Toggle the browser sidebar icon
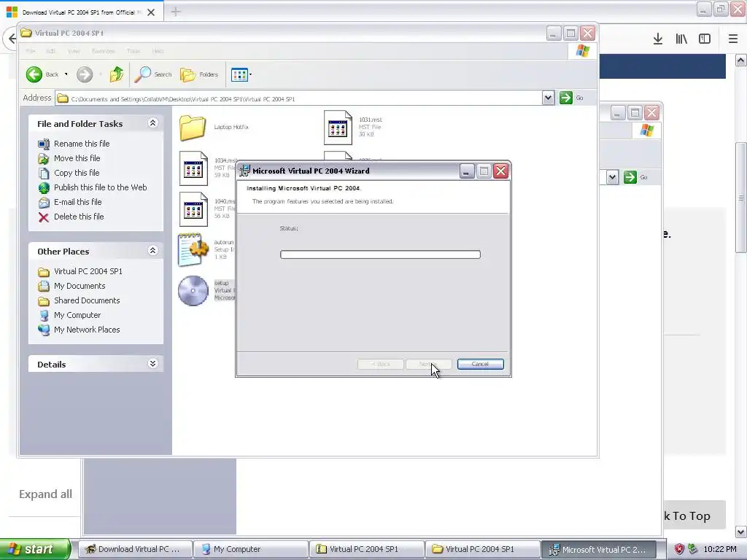 [705, 39]
